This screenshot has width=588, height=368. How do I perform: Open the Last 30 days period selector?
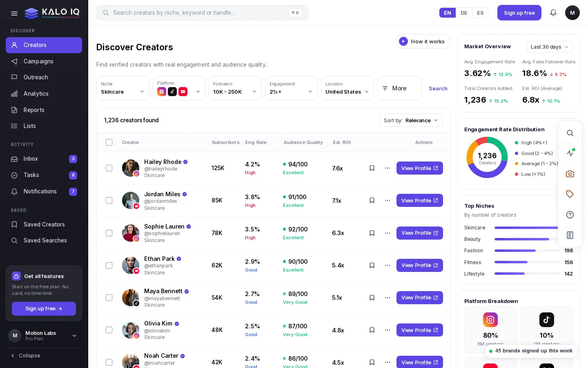tap(550, 47)
